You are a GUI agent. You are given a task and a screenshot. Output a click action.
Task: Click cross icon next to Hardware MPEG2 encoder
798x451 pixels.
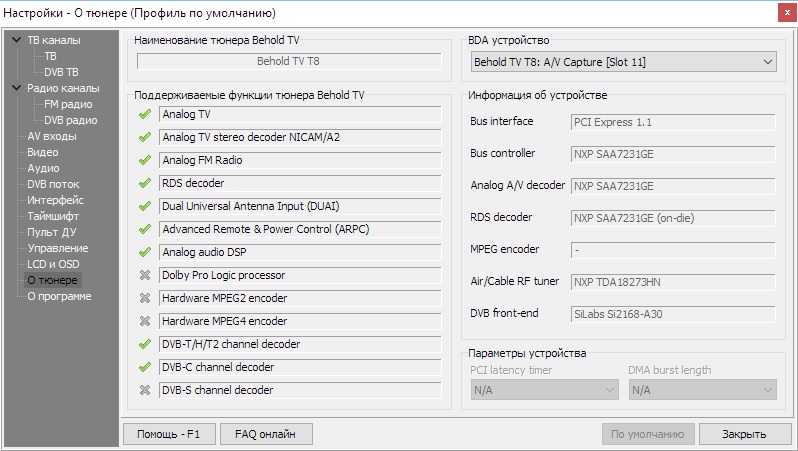pos(145,298)
